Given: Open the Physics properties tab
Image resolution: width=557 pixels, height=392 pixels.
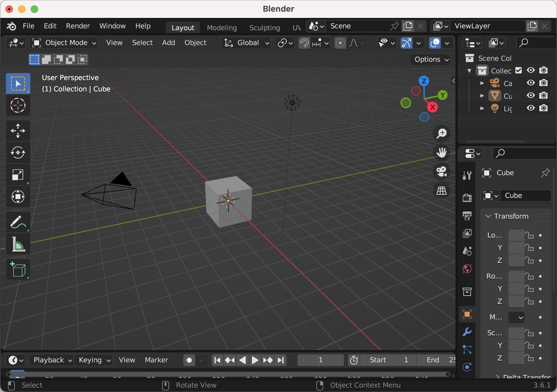Looking at the screenshot, I should [467, 367].
